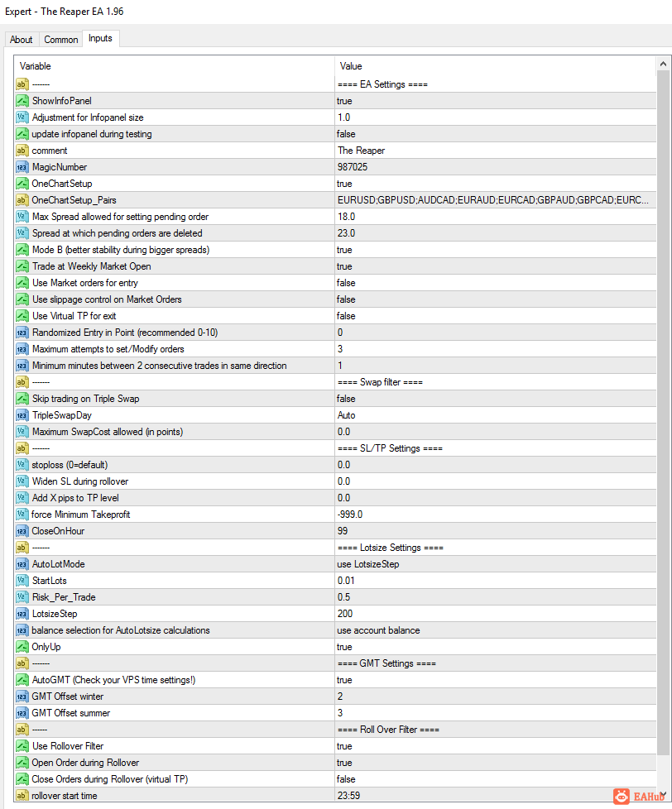Click the scrollbar up arrow
The width and height of the screenshot is (672, 809).
tap(663, 64)
